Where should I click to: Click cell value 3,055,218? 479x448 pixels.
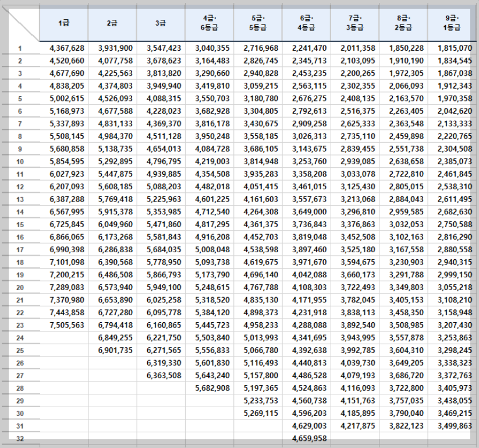click(455, 287)
